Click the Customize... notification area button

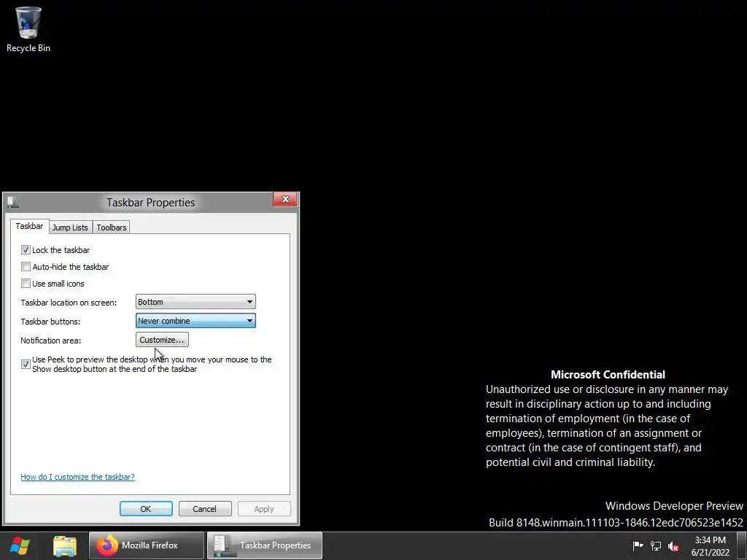pyautogui.click(x=162, y=340)
